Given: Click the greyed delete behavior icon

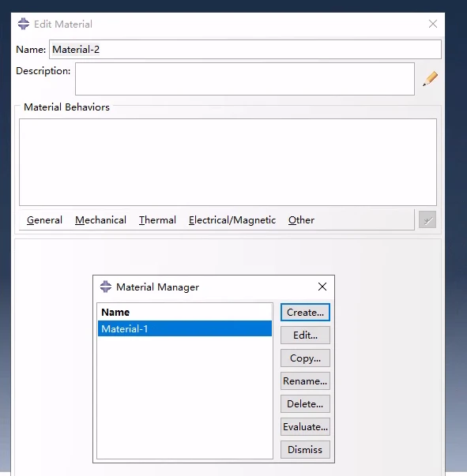Looking at the screenshot, I should pyautogui.click(x=427, y=219).
